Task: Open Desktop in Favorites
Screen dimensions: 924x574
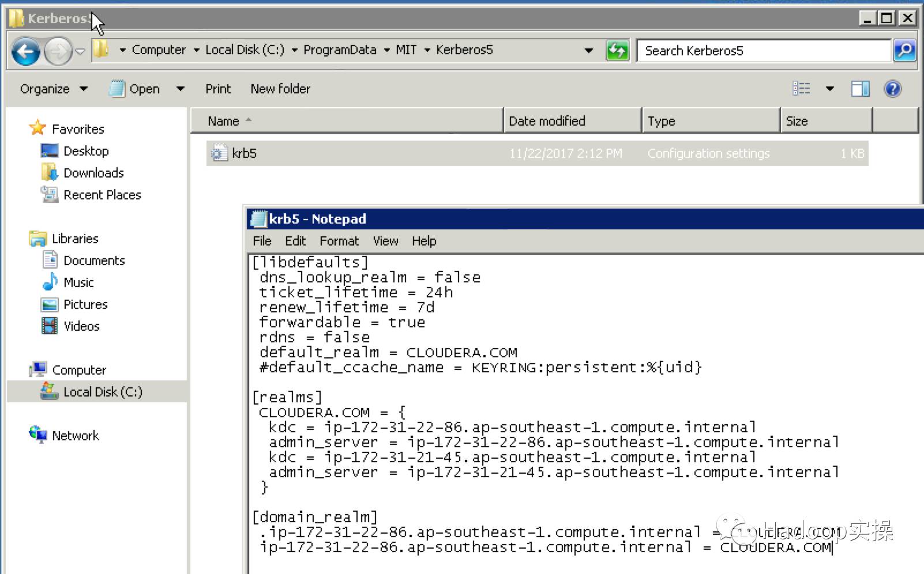Action: (86, 151)
